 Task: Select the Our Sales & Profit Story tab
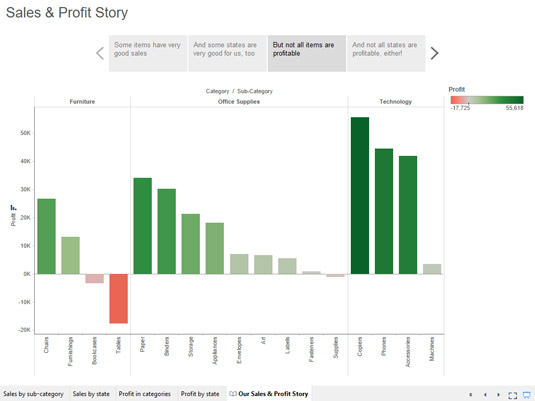point(269,394)
